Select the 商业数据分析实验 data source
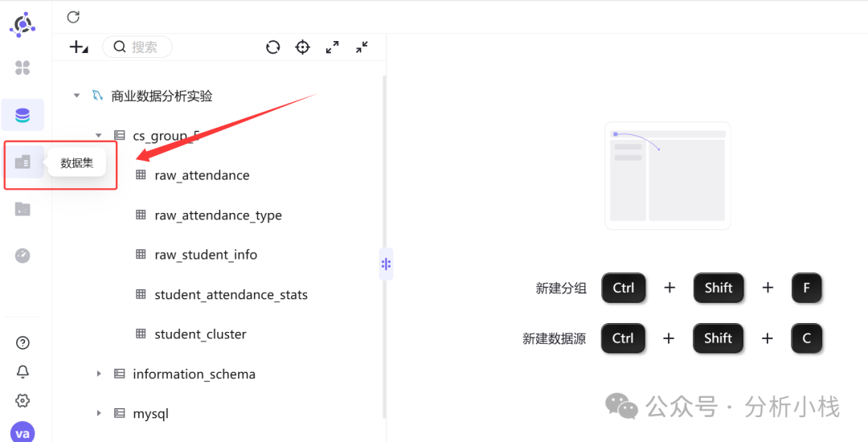 (162, 96)
